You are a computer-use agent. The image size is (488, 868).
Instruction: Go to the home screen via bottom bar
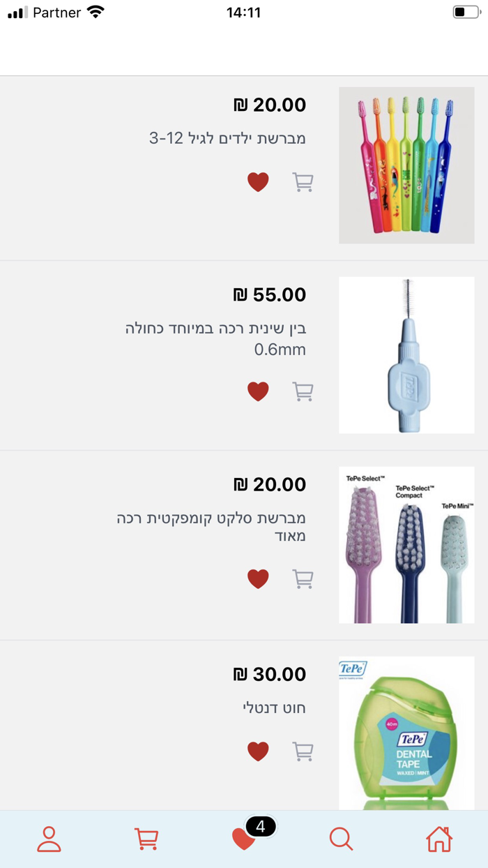coord(439,839)
